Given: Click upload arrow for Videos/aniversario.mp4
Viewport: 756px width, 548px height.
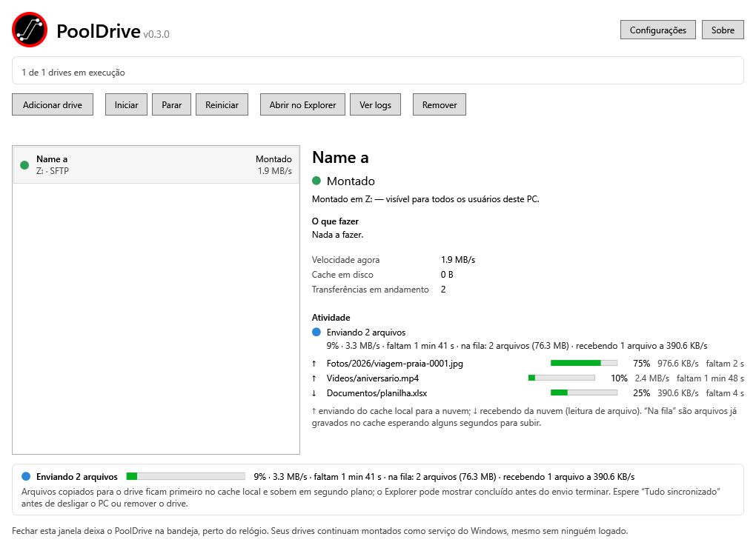Looking at the screenshot, I should (x=314, y=378).
